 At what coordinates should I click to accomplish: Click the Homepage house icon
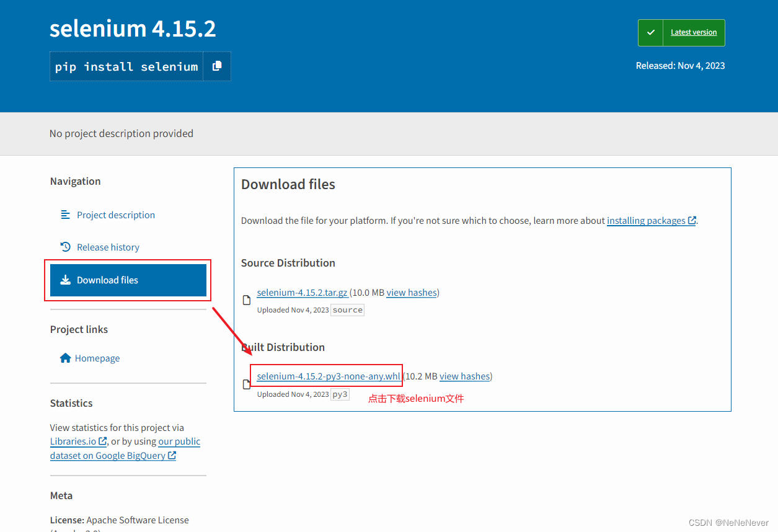65,358
